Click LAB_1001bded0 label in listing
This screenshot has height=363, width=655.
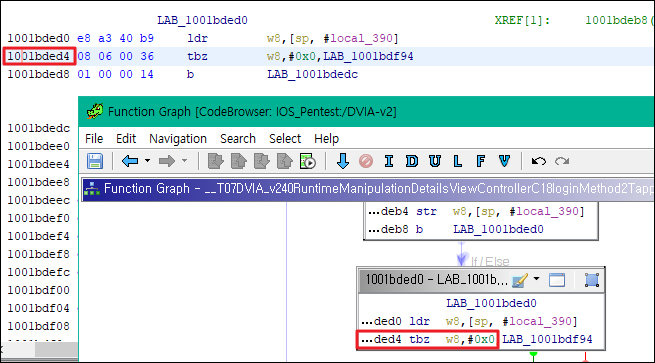pos(202,20)
